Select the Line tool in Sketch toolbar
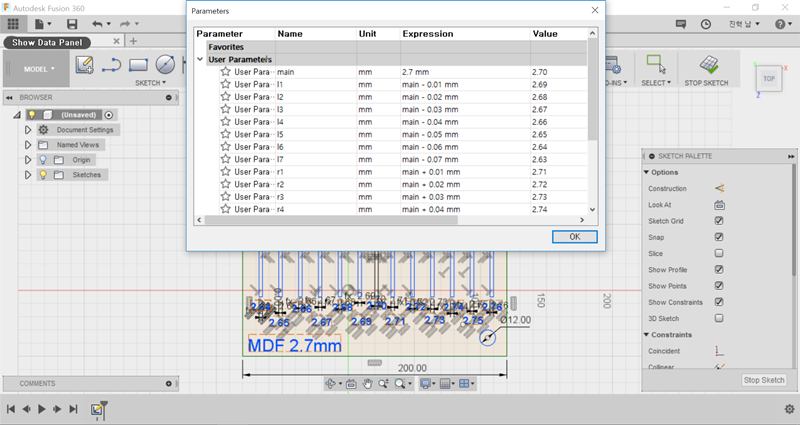 (x=111, y=65)
